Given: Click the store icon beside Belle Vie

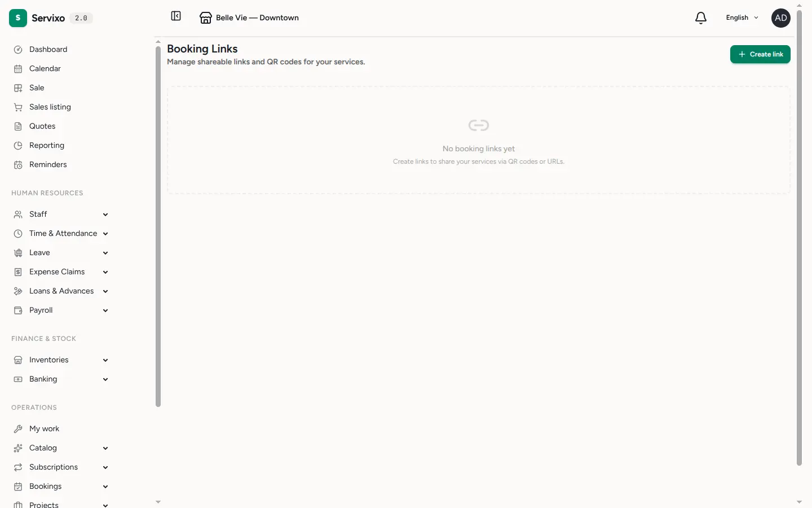Looking at the screenshot, I should 206,18.
